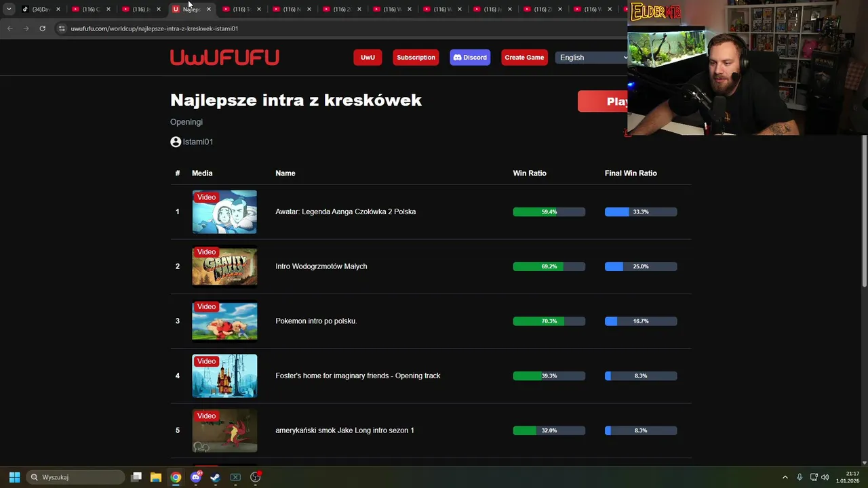
Task: Click the UwUFUFU site logo
Action: tap(224, 58)
